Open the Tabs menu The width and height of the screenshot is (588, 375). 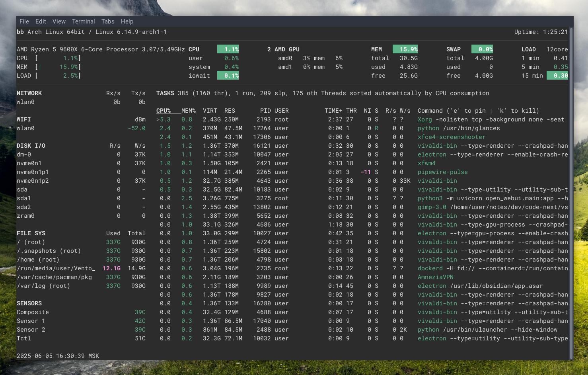tap(107, 21)
